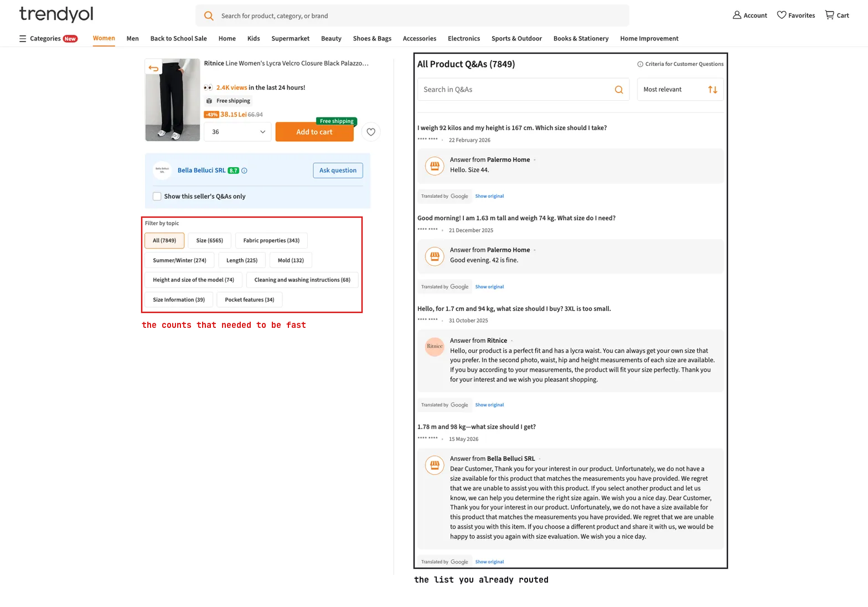
Task: Click Palermo Home store icon in 44 answer
Action: coord(435,166)
